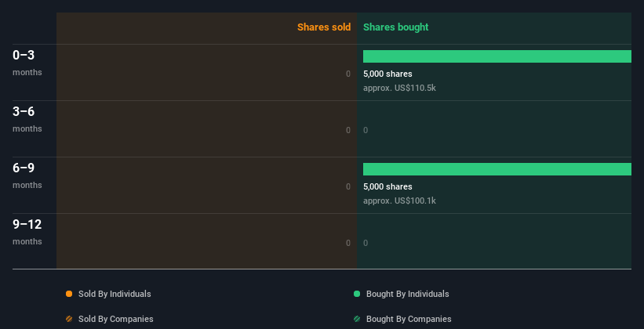Viewport: 644px width, 329px height.
Task: Click the green Bought By Individuals legend dot
Action: (357, 294)
